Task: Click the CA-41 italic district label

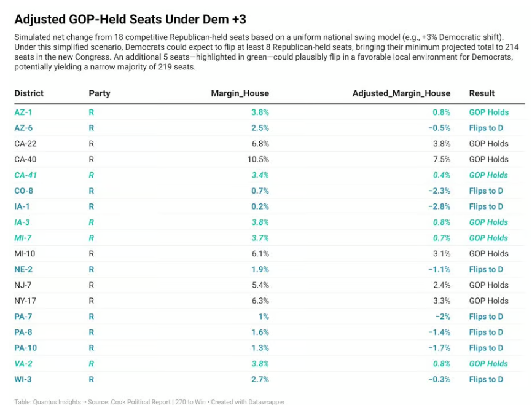Action: click(x=26, y=175)
